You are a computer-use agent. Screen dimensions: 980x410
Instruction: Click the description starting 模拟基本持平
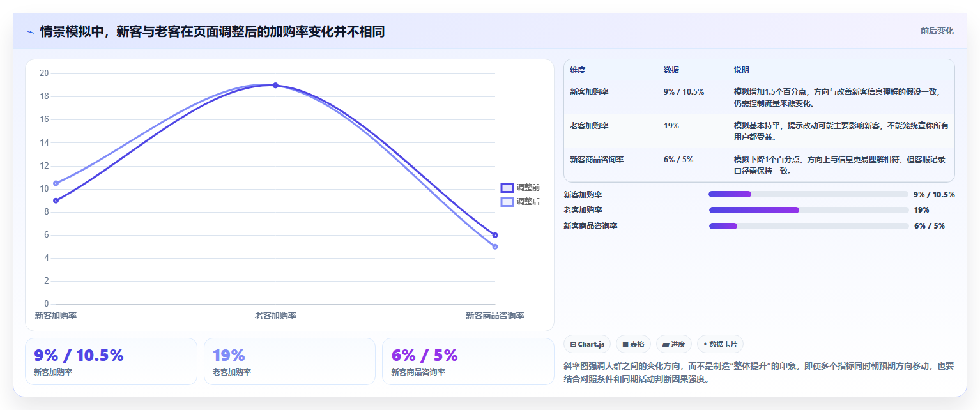click(841, 131)
